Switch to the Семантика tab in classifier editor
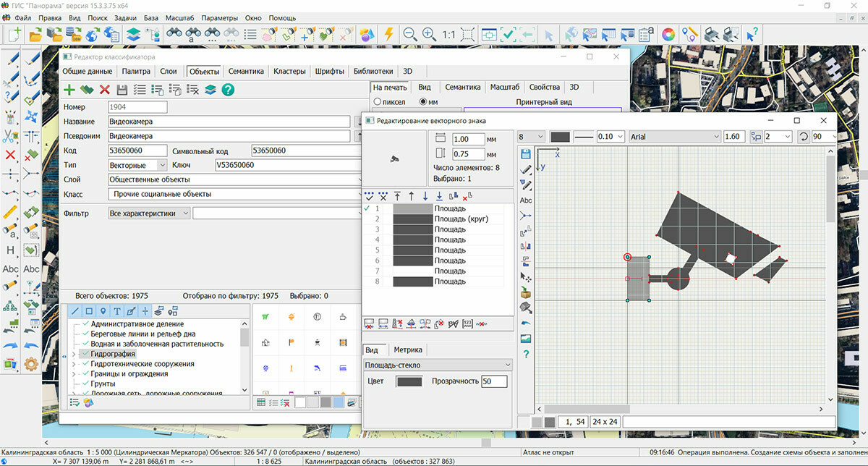Image resolution: width=868 pixels, height=466 pixels. 246,72
